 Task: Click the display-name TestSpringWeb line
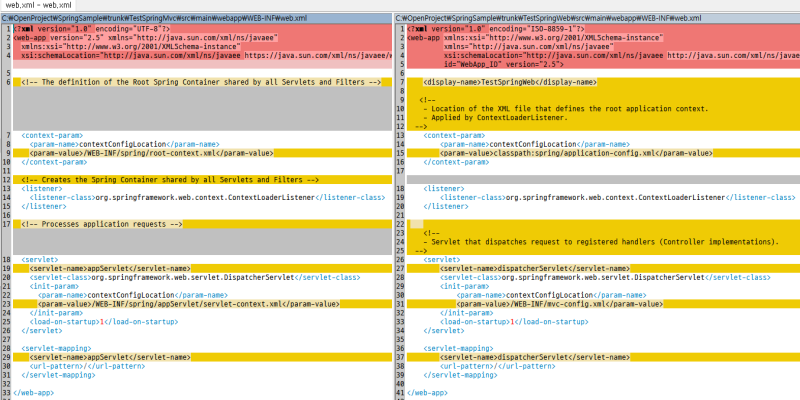tap(603, 82)
